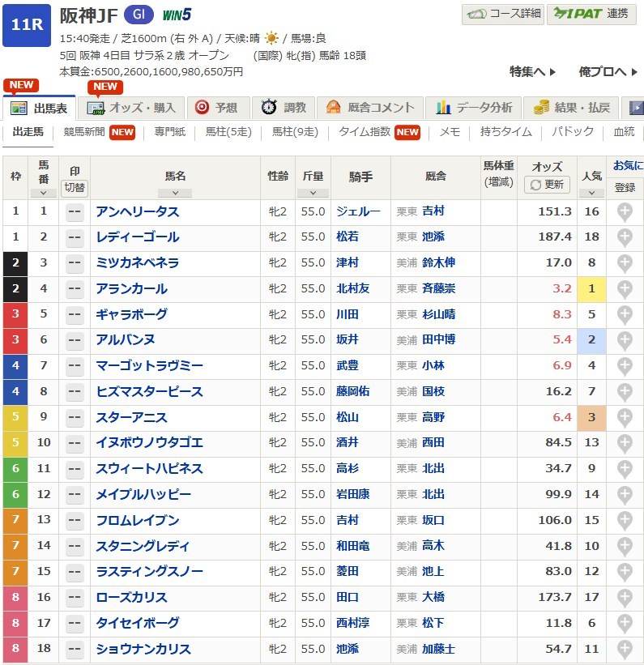
Task: Click the 切替 switch under 印 column
Action: 75,187
